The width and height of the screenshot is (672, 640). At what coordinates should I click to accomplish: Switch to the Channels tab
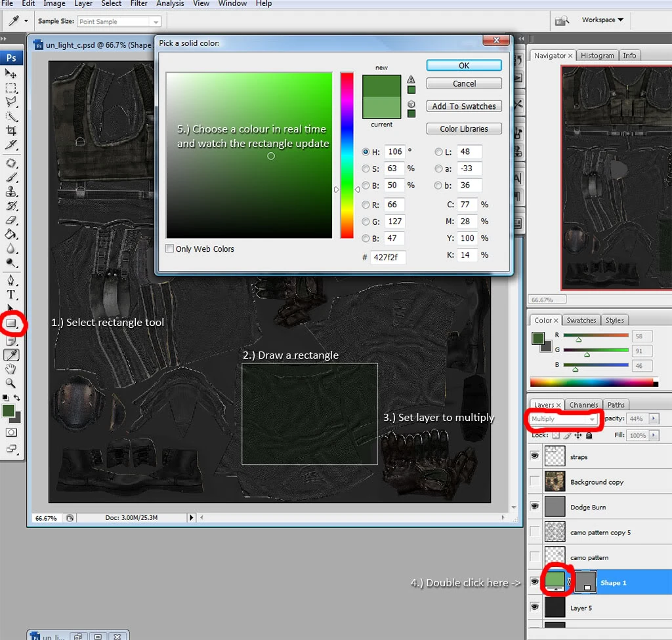[x=583, y=405]
